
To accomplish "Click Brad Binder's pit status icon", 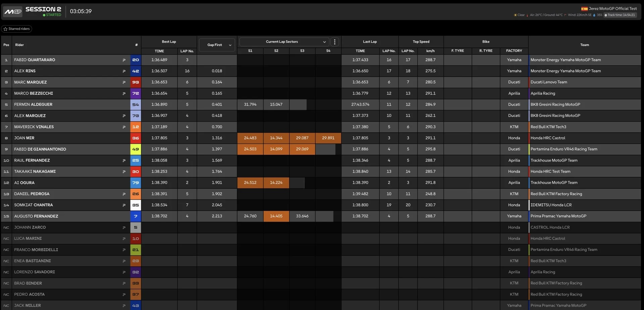I will pos(124,283).
